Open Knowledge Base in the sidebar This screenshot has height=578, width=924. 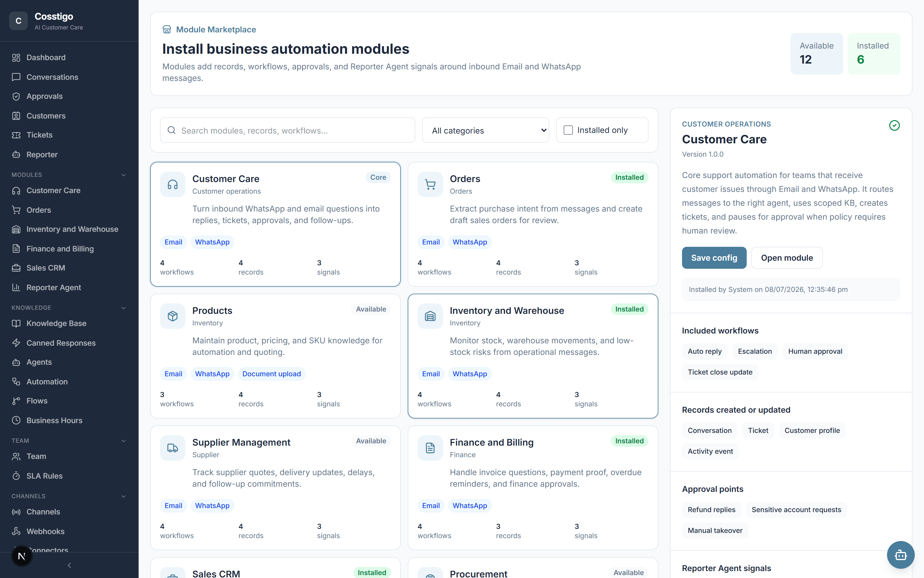pyautogui.click(x=69, y=323)
